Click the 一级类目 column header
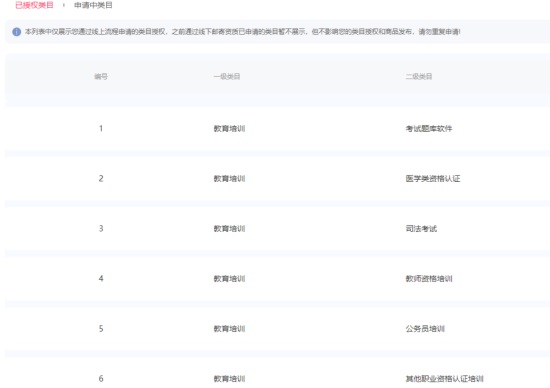550x388 pixels. (227, 76)
